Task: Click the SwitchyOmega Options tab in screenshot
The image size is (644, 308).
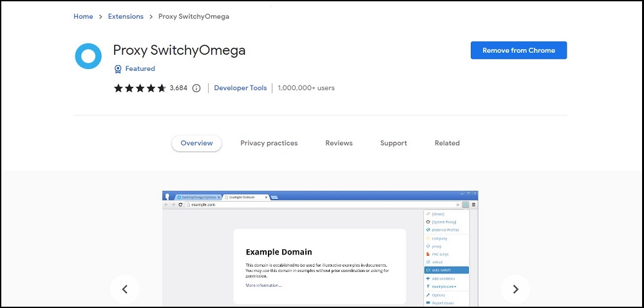Action: (x=199, y=197)
